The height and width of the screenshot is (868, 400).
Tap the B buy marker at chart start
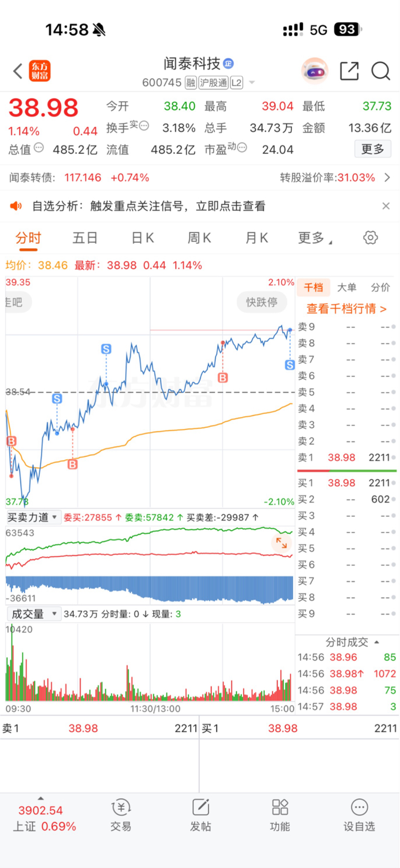pos(11,441)
